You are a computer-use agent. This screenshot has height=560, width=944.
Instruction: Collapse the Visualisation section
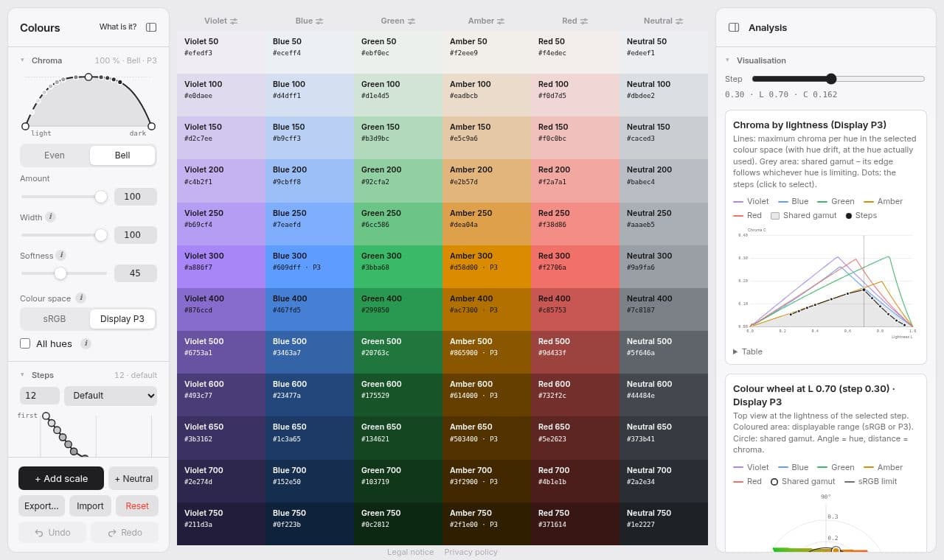728,60
